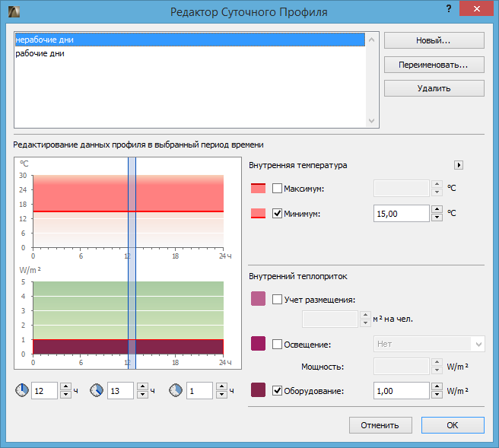The image size is (499, 448).
Task: Increase the Мощность lighting power stepper
Action: tap(437, 362)
